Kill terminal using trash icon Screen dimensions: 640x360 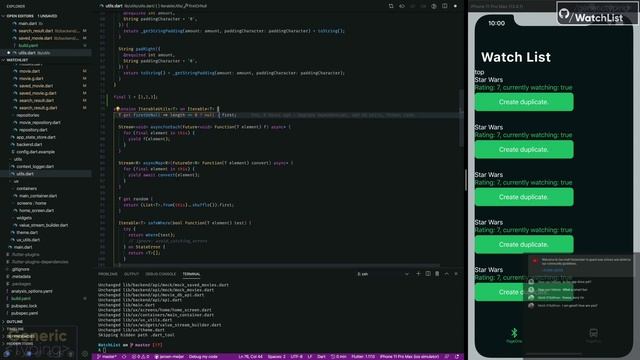(437, 274)
